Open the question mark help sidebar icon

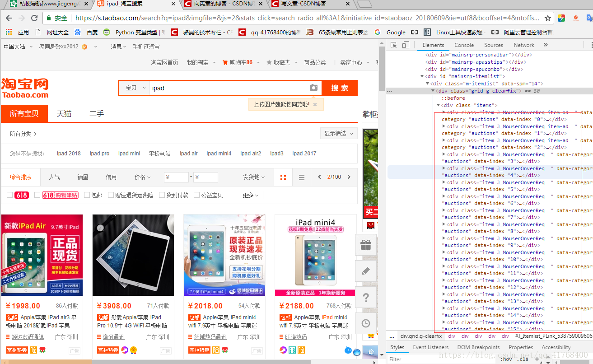tap(366, 297)
